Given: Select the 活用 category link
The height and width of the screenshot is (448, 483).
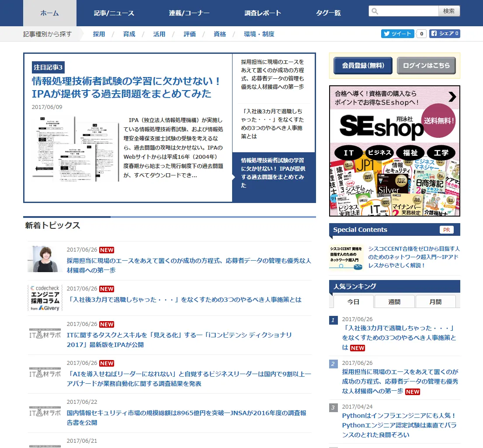Looking at the screenshot, I should point(159,34).
